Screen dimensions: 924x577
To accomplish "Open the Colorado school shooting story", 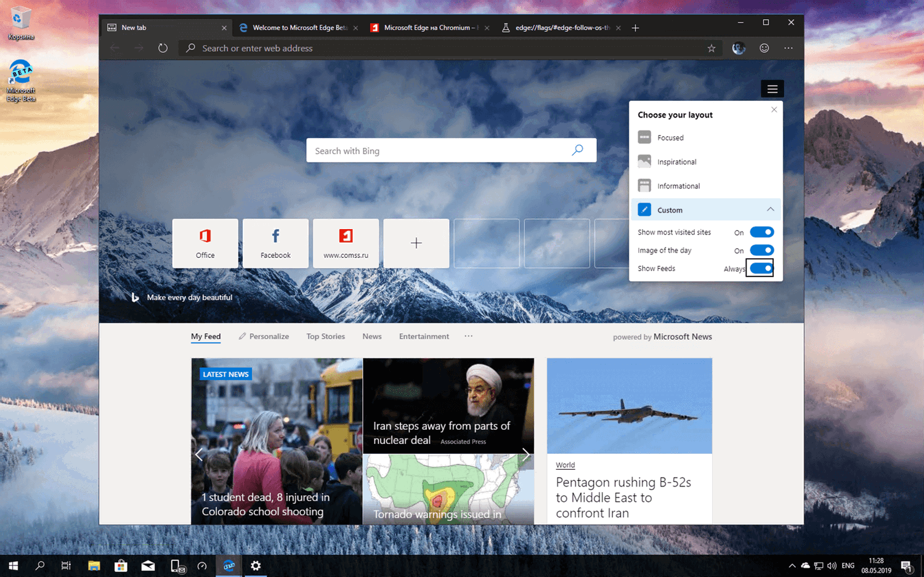I will coord(277,442).
